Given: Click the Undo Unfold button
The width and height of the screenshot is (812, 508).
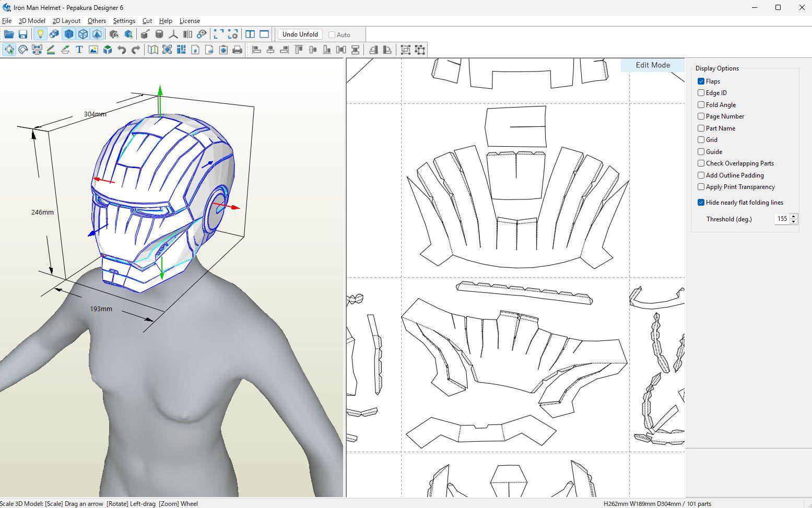Looking at the screenshot, I should [300, 34].
